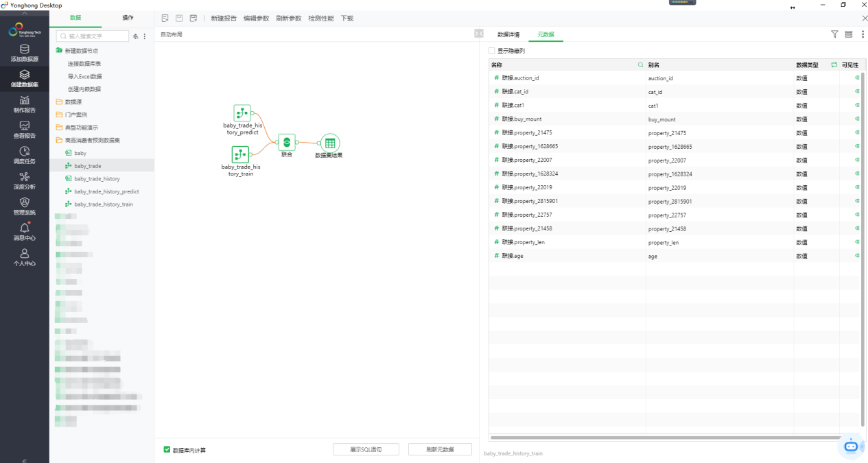Open 制作报告 sidebar section

pos(25,104)
